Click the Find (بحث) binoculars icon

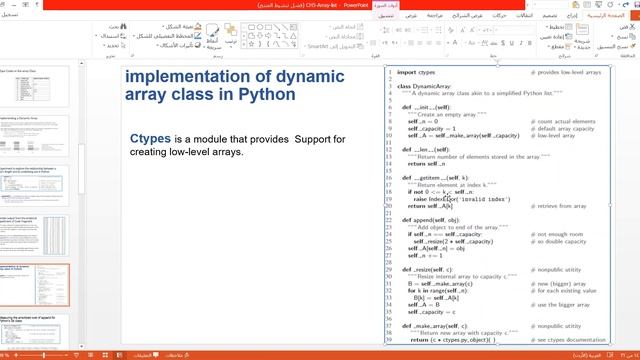point(123,27)
